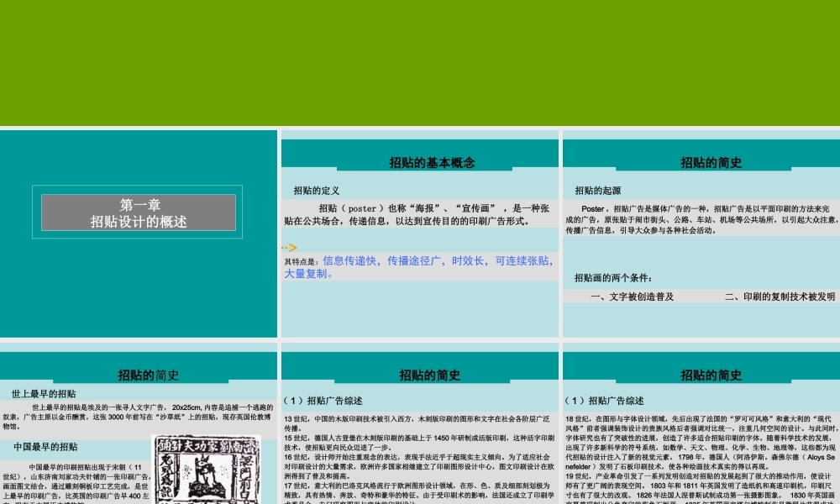This screenshot has height=504, width=840.
Task: Click (1)招贴广告综述 on the 18世纪 slide
Action: 604,401
